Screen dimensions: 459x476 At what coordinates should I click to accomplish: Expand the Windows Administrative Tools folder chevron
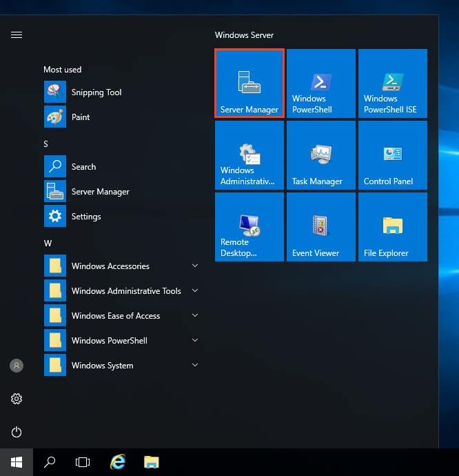[x=195, y=291]
